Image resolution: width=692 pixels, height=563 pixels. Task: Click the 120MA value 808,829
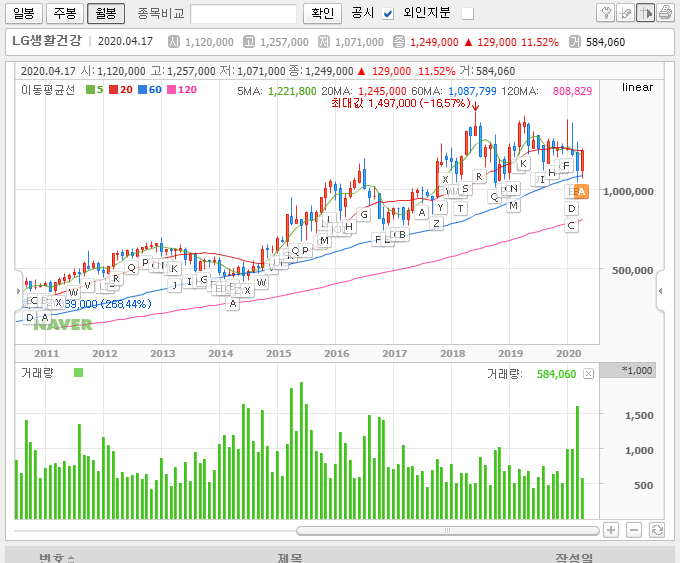coord(572,91)
